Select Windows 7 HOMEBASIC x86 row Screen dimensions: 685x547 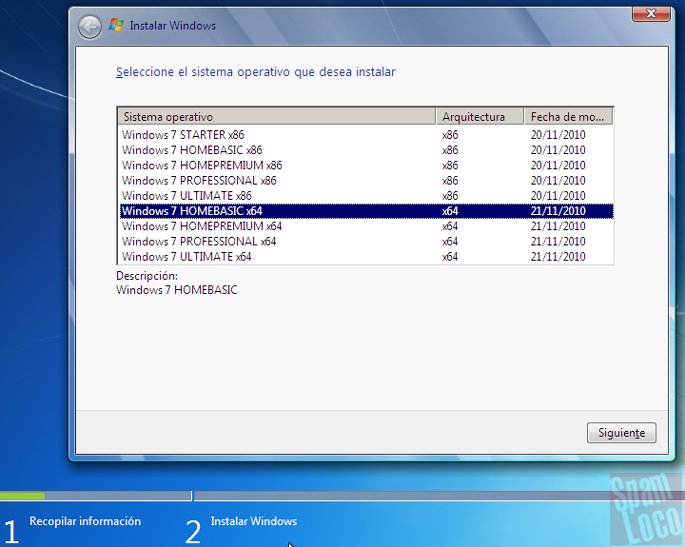pyautogui.click(x=366, y=150)
